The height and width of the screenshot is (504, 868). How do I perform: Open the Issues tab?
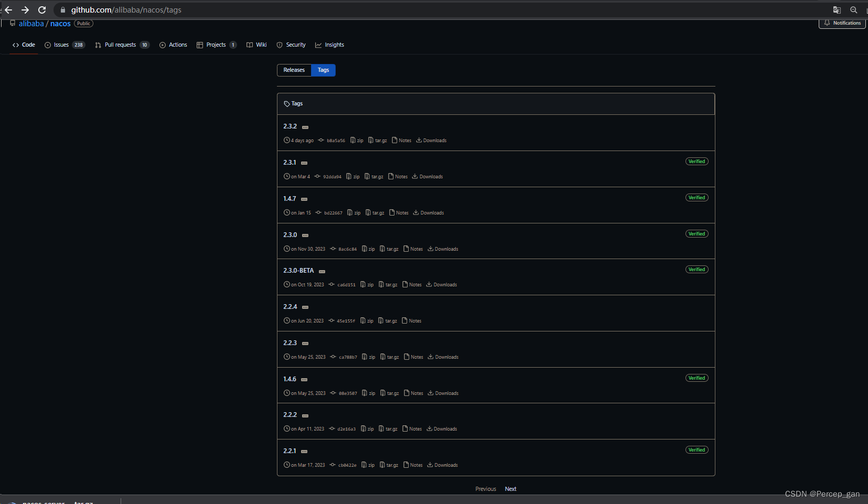(65, 45)
